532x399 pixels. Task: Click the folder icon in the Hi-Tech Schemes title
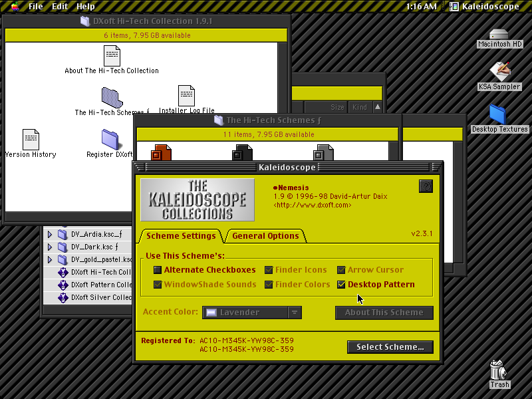tap(219, 120)
